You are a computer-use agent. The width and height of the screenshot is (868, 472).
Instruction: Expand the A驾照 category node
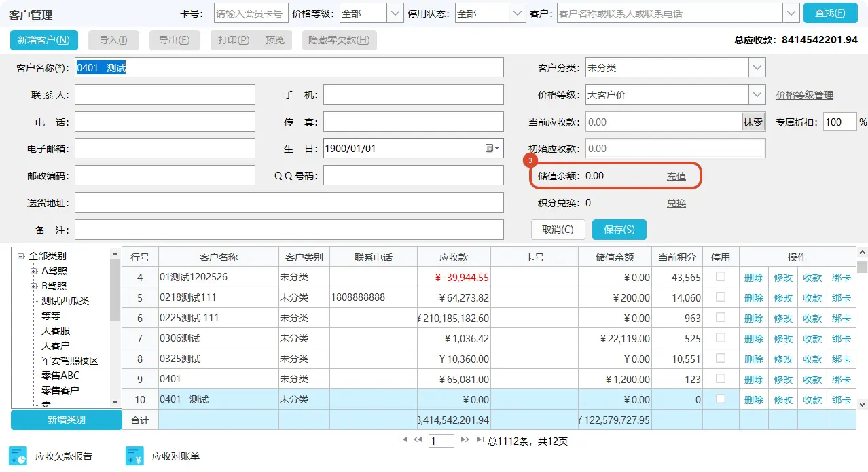33,271
